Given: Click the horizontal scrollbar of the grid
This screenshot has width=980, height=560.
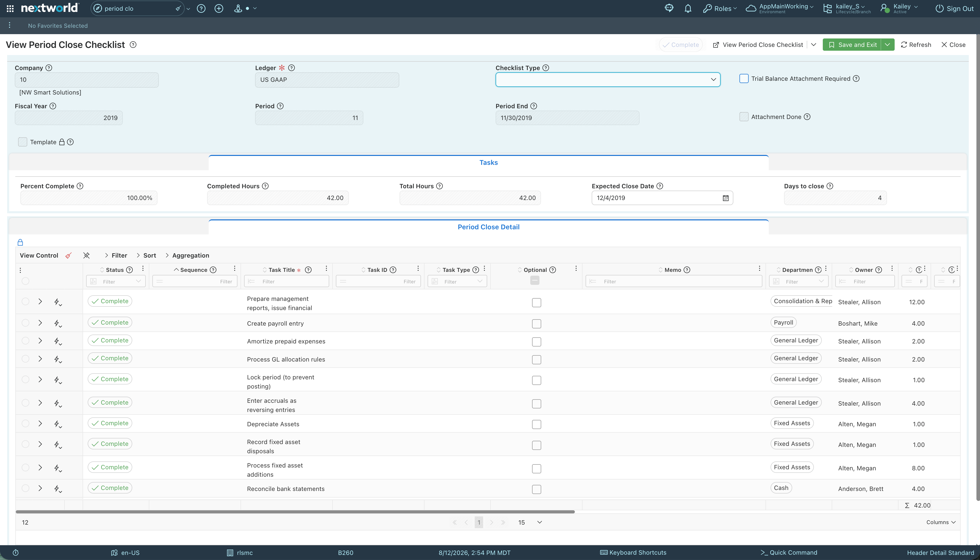Looking at the screenshot, I should click(295, 512).
